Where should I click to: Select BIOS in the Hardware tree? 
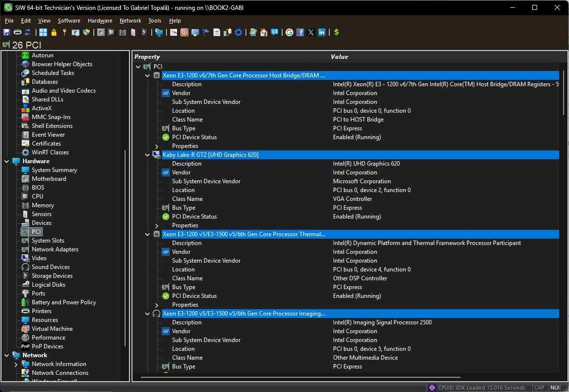pyautogui.click(x=38, y=188)
